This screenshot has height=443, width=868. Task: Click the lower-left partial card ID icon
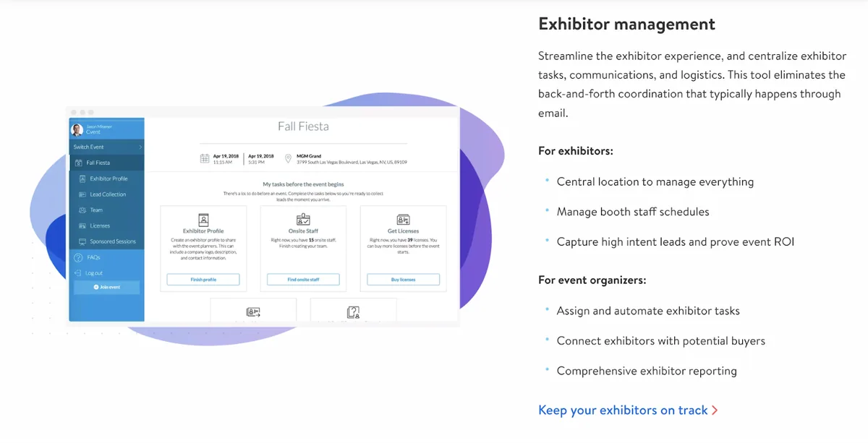click(253, 312)
